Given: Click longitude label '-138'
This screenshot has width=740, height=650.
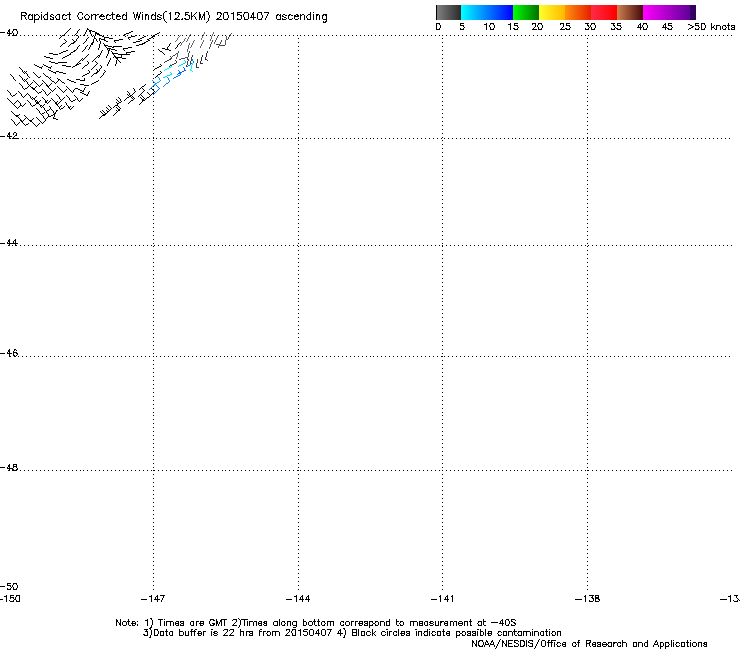Looking at the screenshot, I should click(587, 599).
